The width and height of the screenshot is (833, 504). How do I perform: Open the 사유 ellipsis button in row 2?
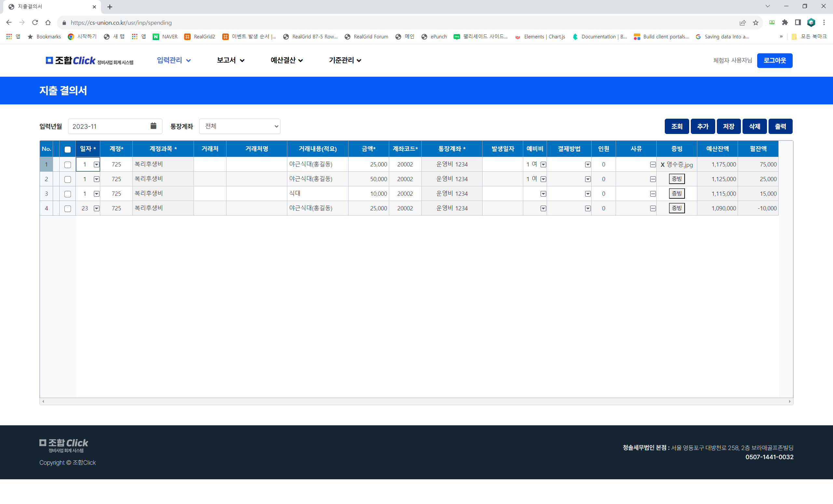[x=652, y=179]
